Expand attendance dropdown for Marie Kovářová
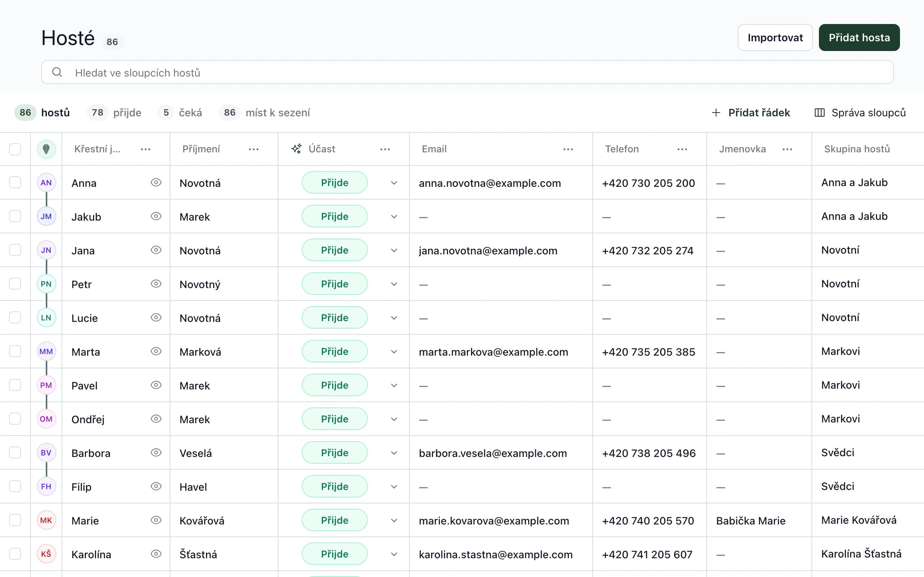The height and width of the screenshot is (577, 924). point(394,520)
